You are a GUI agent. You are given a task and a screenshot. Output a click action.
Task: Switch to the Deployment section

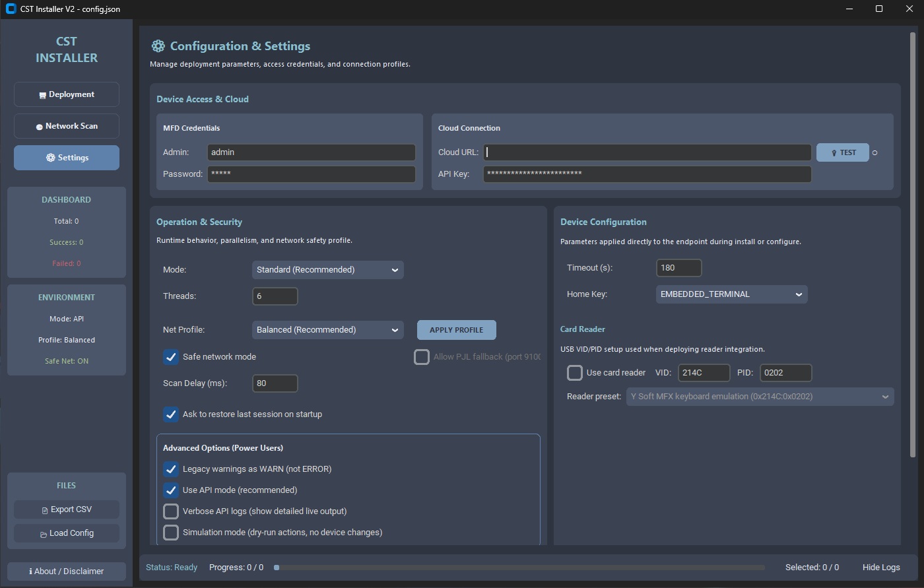(x=67, y=94)
